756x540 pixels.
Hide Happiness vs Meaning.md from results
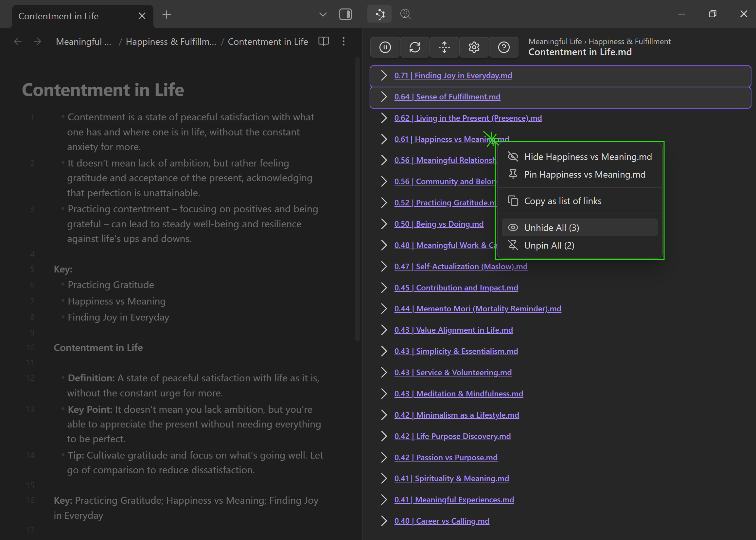tap(588, 157)
